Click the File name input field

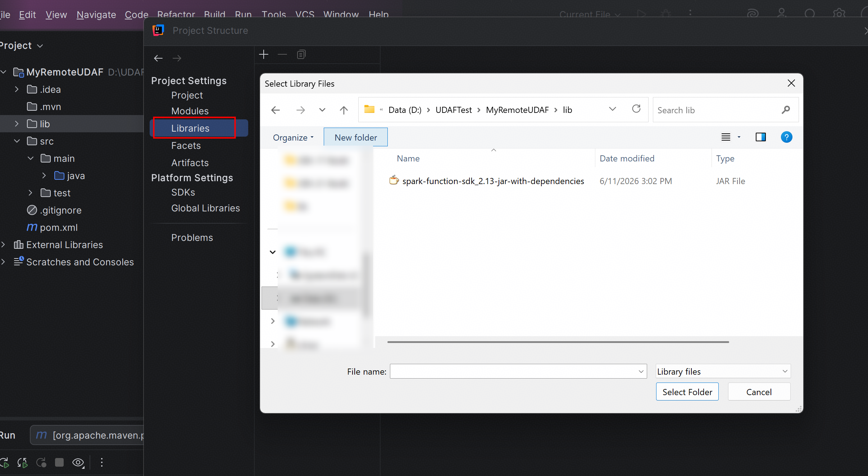click(x=518, y=371)
